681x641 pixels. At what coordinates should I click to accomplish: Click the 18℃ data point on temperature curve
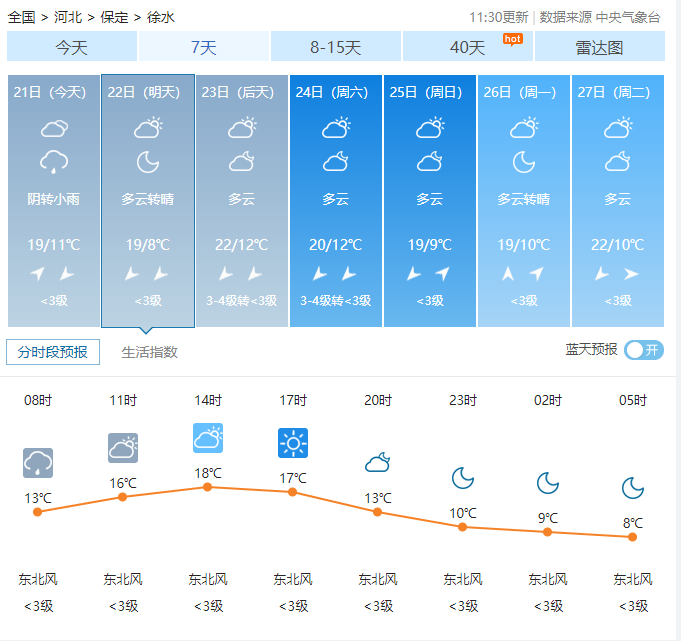[x=207, y=487]
